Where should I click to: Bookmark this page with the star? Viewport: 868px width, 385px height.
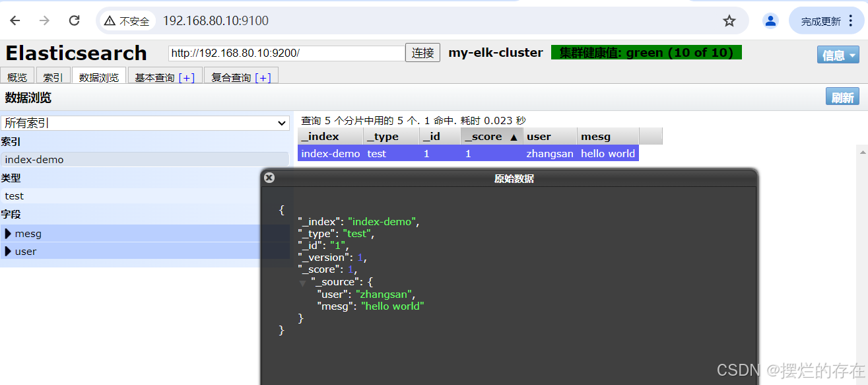tap(729, 21)
